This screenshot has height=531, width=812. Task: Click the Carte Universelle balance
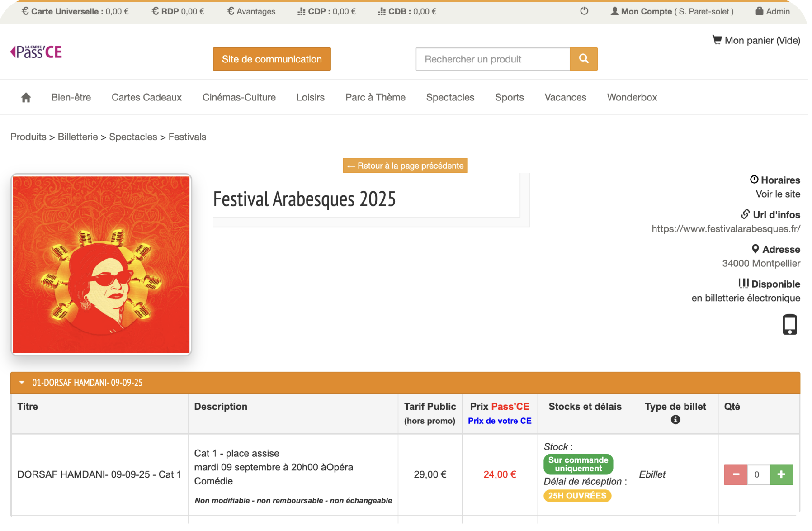(76, 11)
